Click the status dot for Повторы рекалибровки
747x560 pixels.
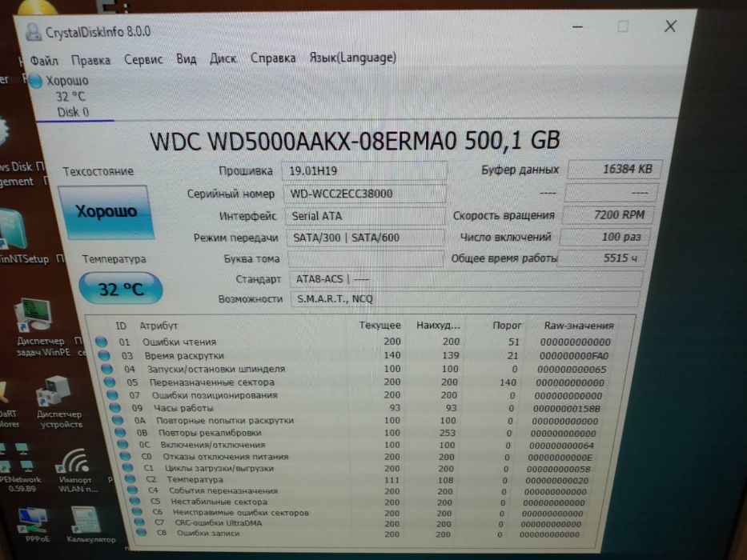120,432
